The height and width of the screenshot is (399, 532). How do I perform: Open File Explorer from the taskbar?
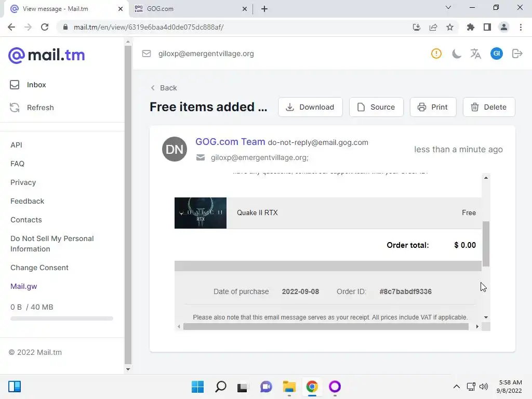[289, 387]
